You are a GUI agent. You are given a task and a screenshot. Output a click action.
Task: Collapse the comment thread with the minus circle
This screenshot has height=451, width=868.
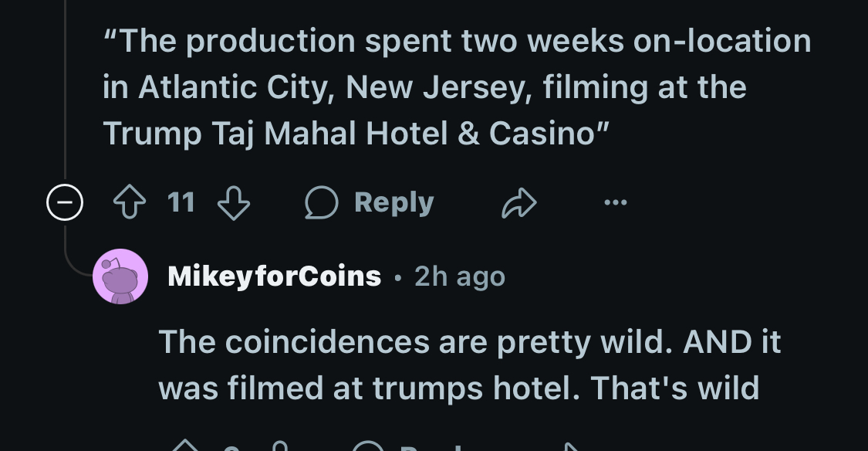65,202
